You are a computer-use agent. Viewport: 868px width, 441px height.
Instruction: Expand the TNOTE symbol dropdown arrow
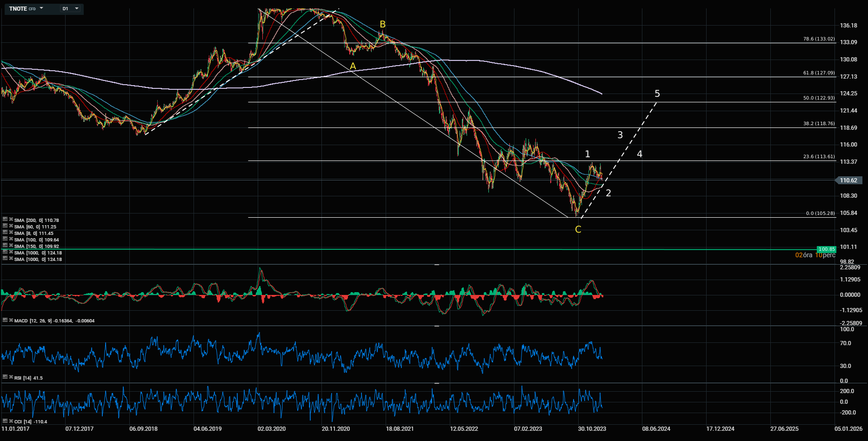click(41, 8)
